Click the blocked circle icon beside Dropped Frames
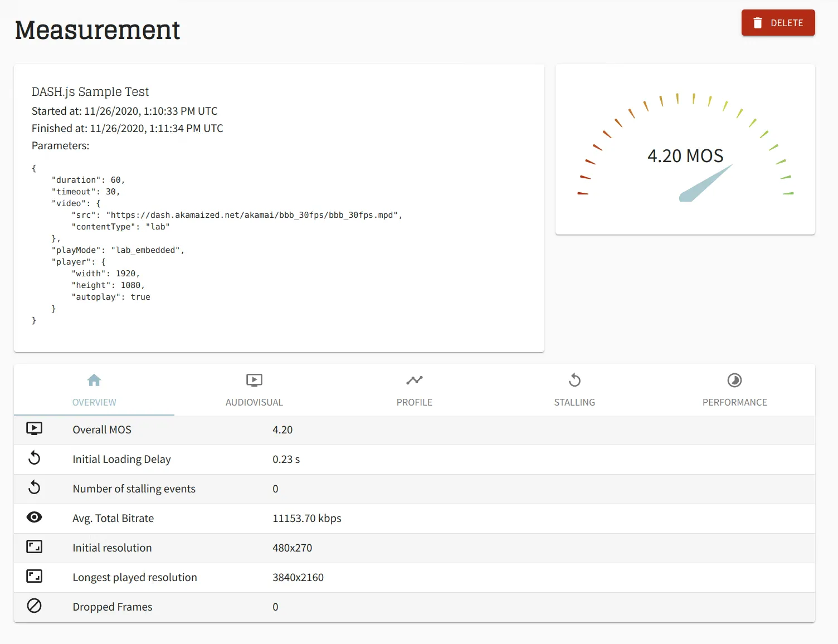 (34, 606)
